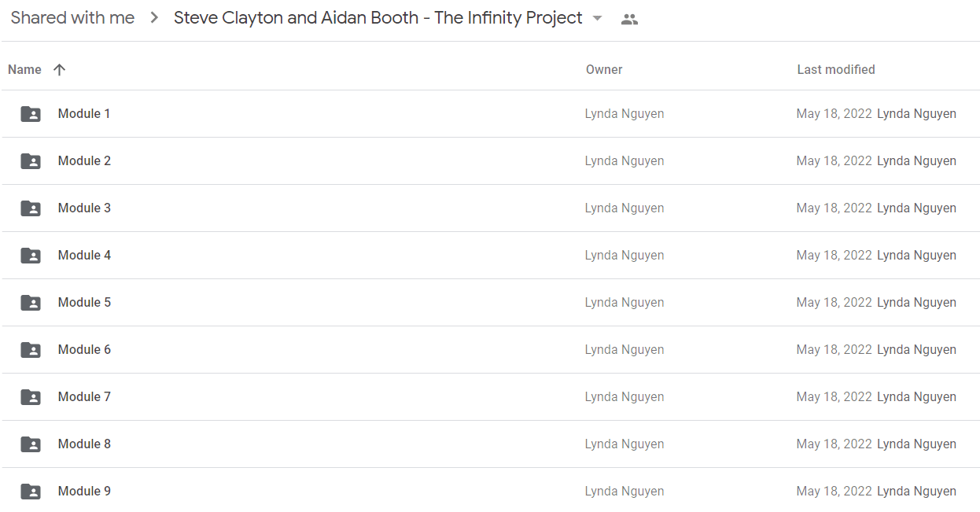The width and height of the screenshot is (980, 512).
Task: Select the Module 6 folder name
Action: click(x=84, y=349)
